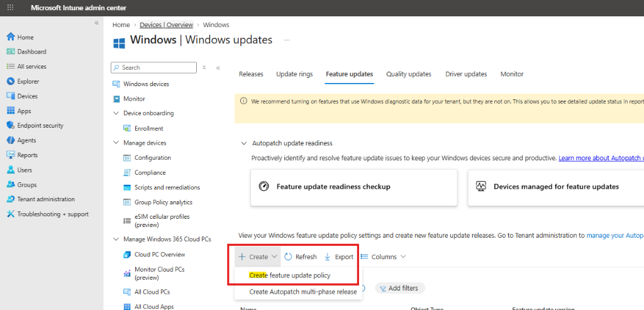Switch to the Releases tab
This screenshot has width=644, height=310.
[251, 74]
